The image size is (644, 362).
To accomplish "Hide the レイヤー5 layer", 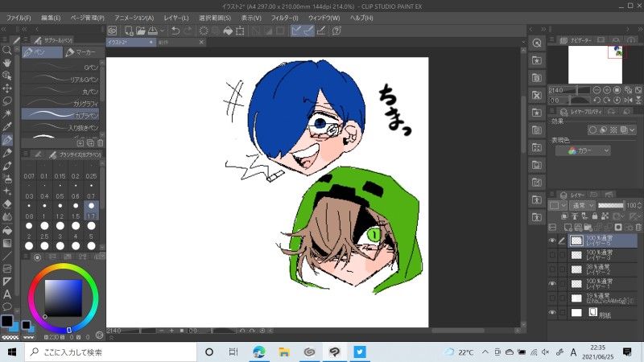I will tap(552, 241).
